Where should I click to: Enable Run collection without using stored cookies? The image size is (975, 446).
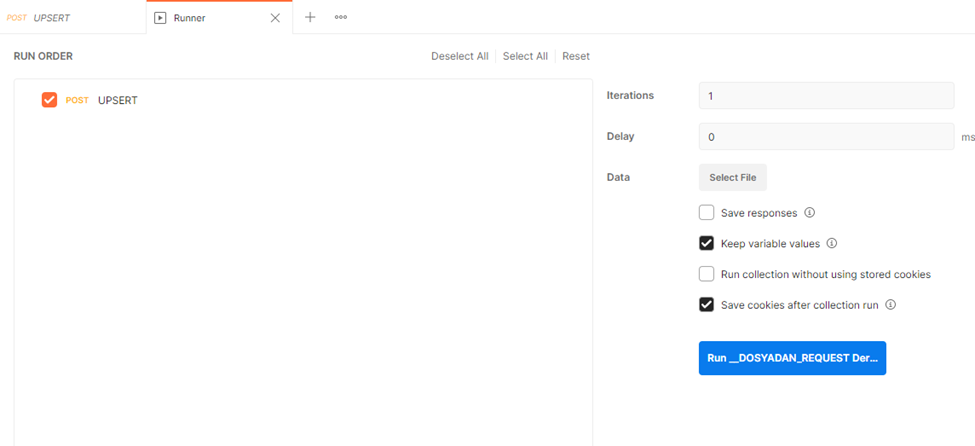[706, 274]
